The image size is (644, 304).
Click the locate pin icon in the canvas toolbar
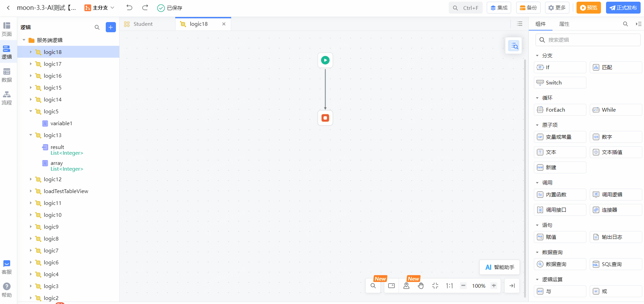(406, 286)
